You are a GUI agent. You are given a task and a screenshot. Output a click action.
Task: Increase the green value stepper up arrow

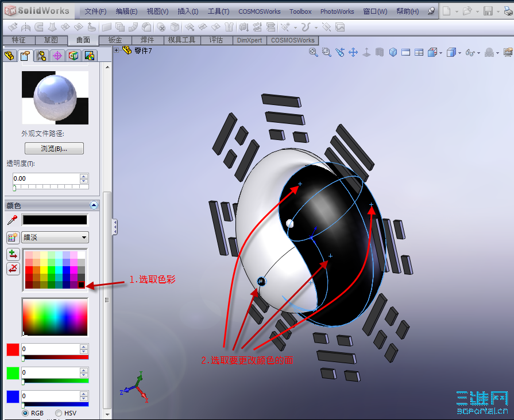coord(84,370)
